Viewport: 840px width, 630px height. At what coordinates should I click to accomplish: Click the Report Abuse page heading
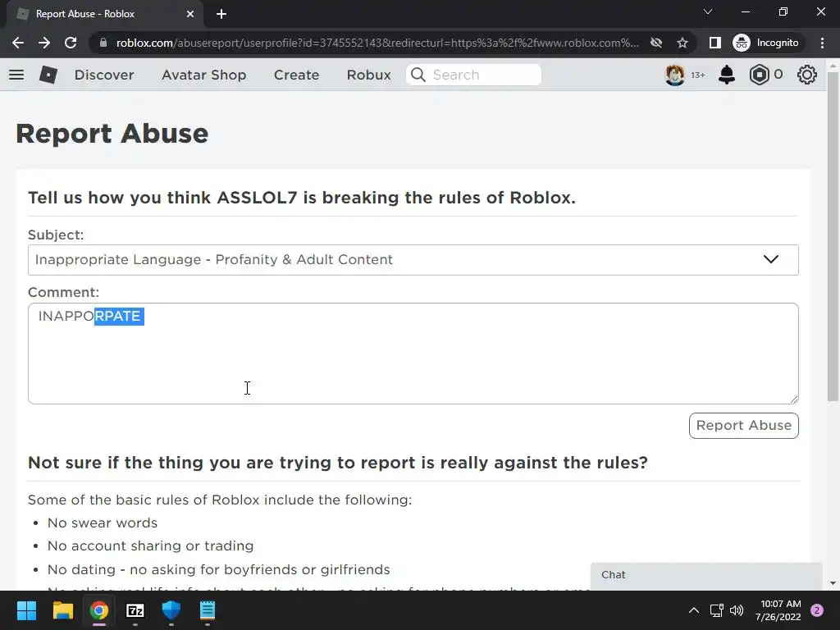[112, 134]
